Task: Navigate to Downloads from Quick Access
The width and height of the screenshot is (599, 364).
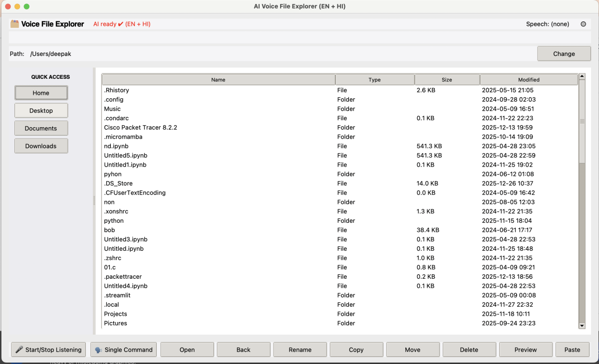Action: [41, 146]
